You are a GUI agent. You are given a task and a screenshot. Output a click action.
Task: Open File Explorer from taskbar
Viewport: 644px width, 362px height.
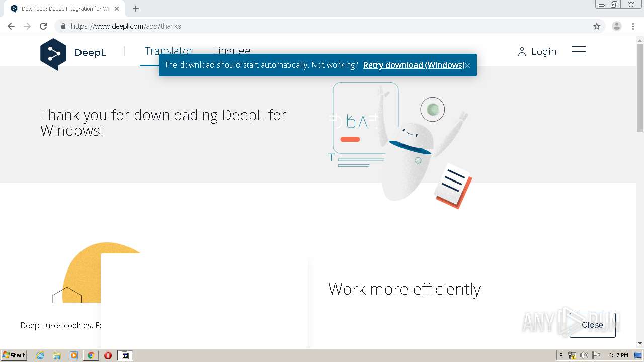coord(57,355)
